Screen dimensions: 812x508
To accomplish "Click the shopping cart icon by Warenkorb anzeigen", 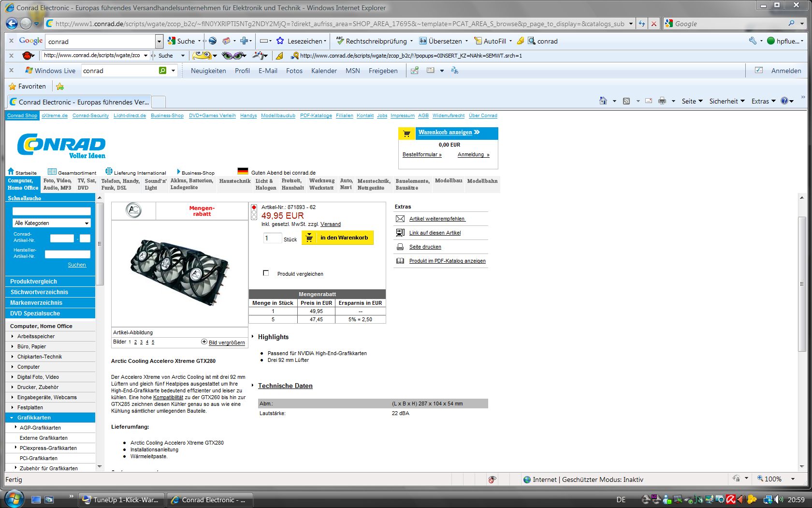I will pos(406,134).
